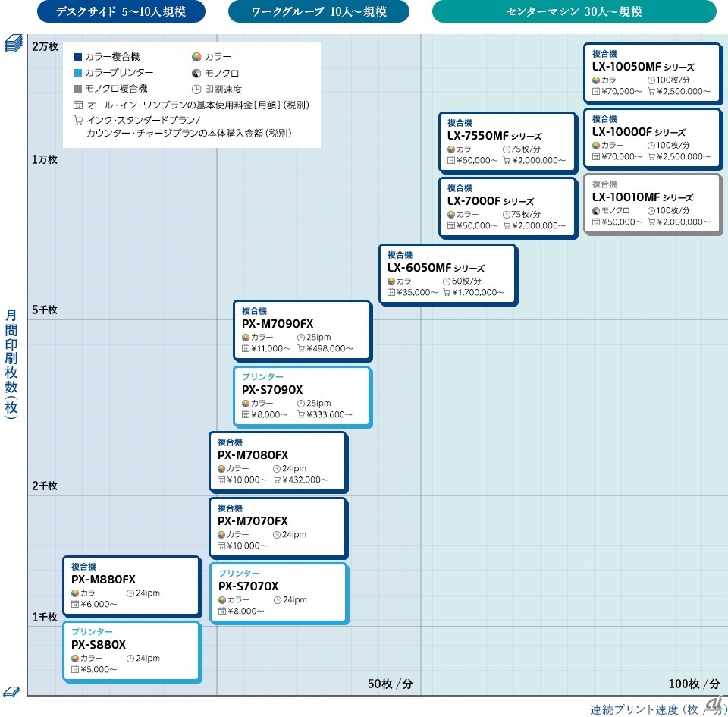Click the light blue カラープリンター legend swatch
The image size is (728, 717).
[78, 72]
